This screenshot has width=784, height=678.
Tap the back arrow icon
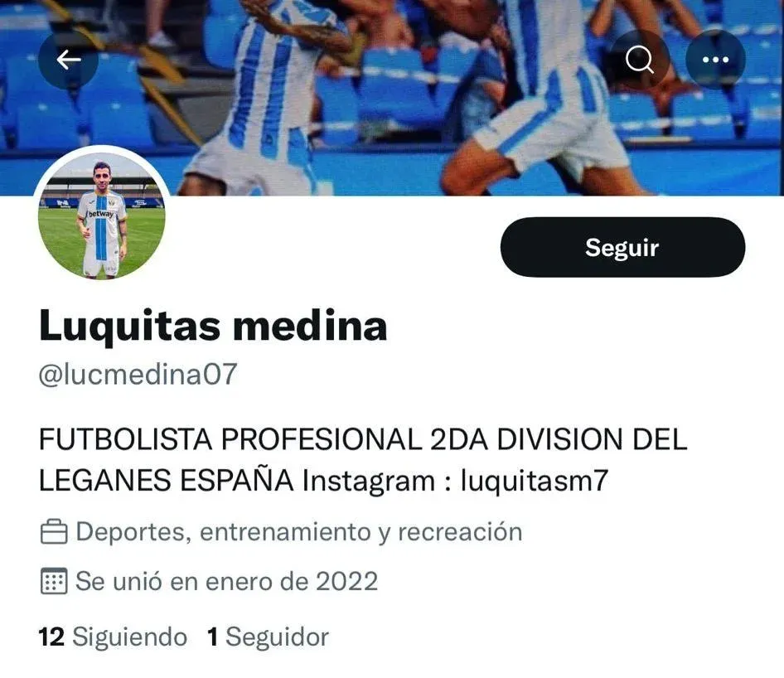pos(69,60)
